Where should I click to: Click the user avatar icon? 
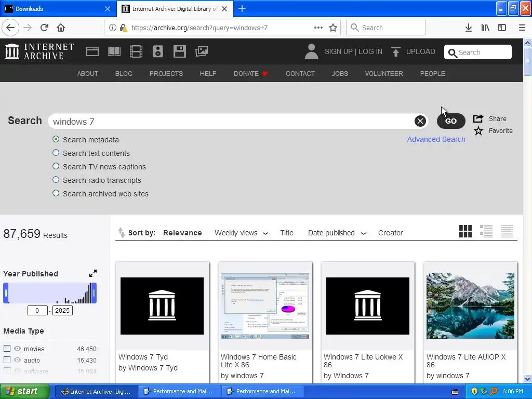click(x=311, y=51)
